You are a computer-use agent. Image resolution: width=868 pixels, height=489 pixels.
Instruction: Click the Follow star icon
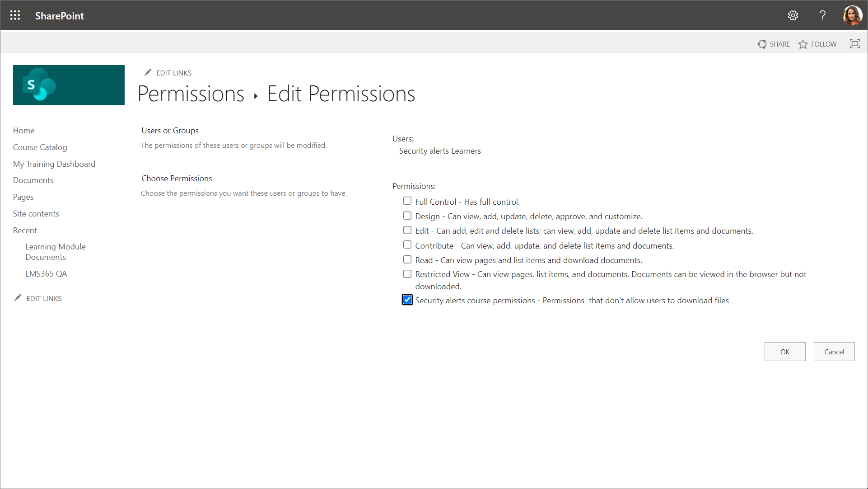(803, 44)
